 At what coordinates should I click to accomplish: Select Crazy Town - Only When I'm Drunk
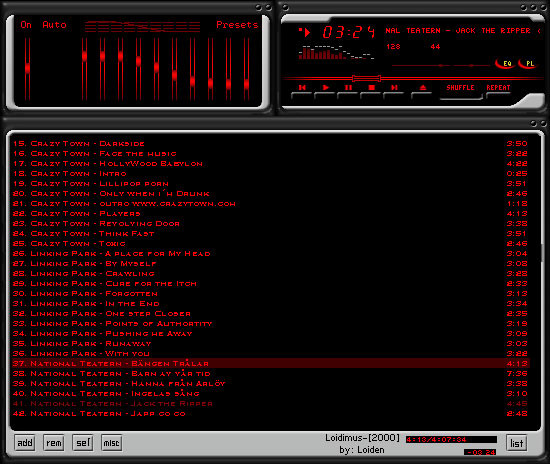pyautogui.click(x=270, y=194)
